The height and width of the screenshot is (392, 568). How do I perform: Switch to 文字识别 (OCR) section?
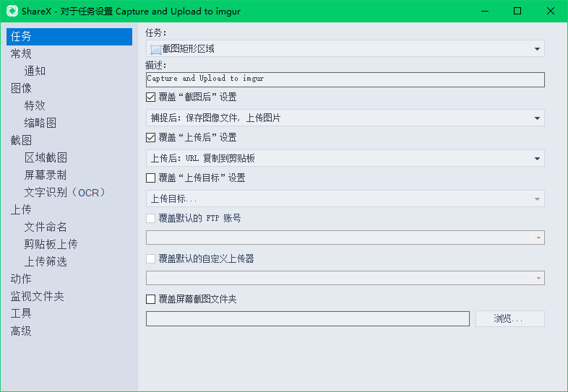click(x=65, y=192)
